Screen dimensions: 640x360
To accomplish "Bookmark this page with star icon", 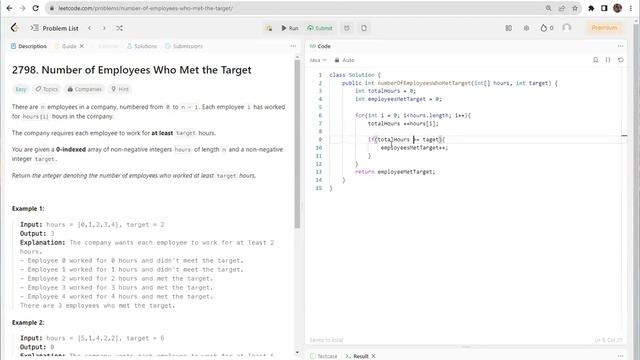I will click(575, 8).
